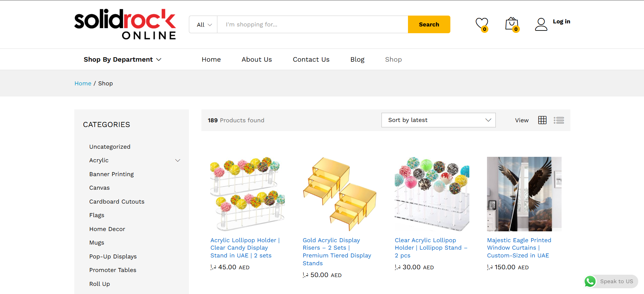
Task: Open the Sort by latest dropdown
Action: 438,120
